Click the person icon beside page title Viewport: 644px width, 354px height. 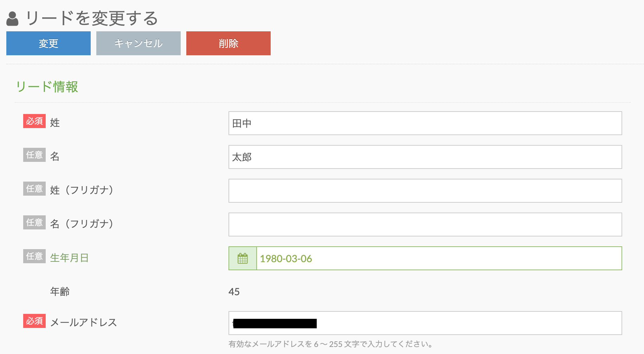tap(13, 19)
